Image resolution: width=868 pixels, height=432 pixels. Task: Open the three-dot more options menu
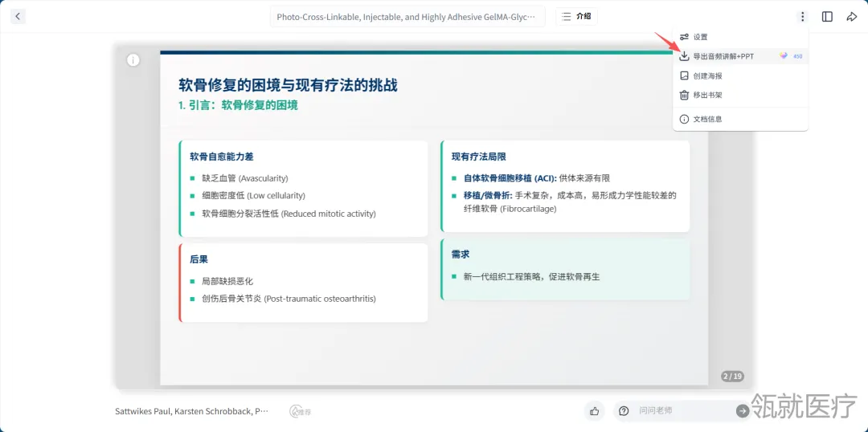(x=802, y=17)
